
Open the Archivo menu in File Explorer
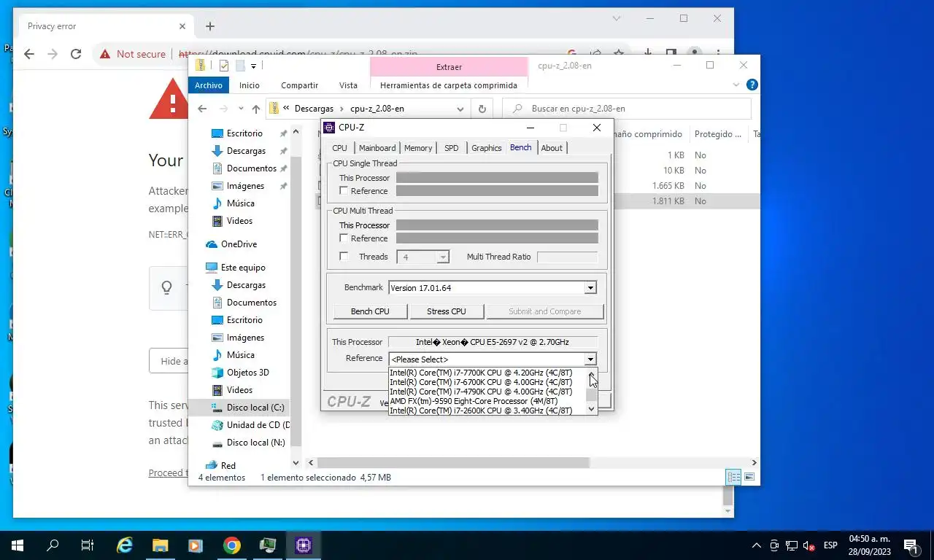[209, 85]
